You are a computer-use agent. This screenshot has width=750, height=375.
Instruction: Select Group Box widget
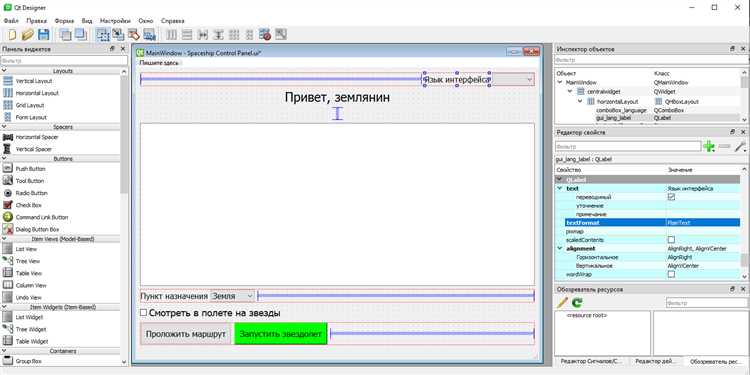(23, 361)
